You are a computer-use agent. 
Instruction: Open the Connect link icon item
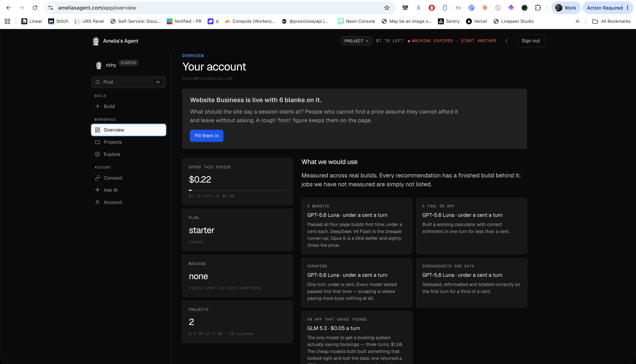click(x=128, y=178)
